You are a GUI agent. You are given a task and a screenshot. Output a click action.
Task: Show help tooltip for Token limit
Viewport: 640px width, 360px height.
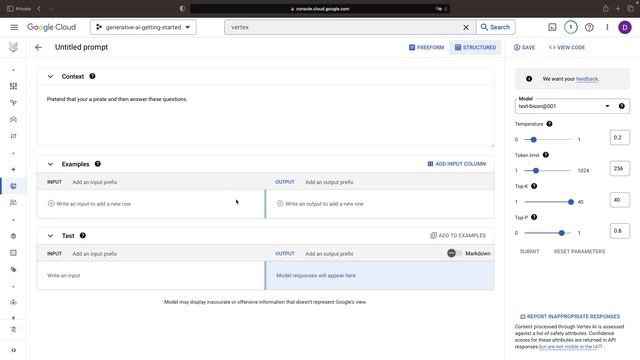546,155
